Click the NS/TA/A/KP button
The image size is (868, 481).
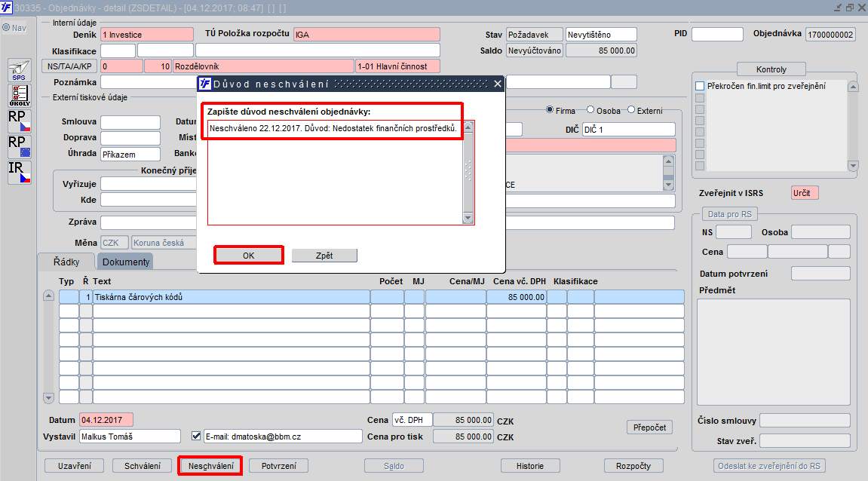pyautogui.click(x=69, y=66)
